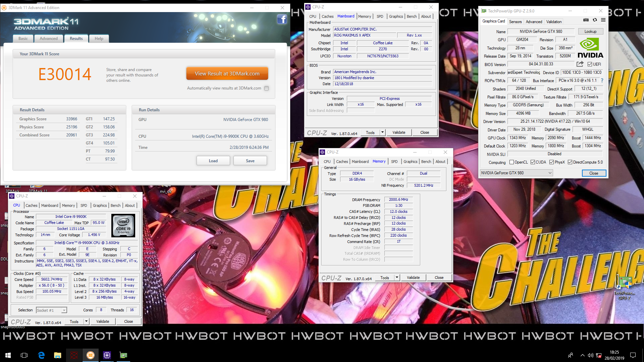Click the NVIDIA logo in GPU-Z
This screenshot has width=644, height=362.
click(x=590, y=48)
